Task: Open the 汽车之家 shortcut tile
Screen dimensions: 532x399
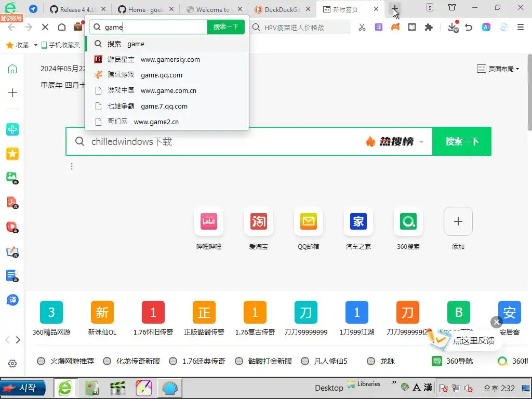Action: [x=358, y=221]
